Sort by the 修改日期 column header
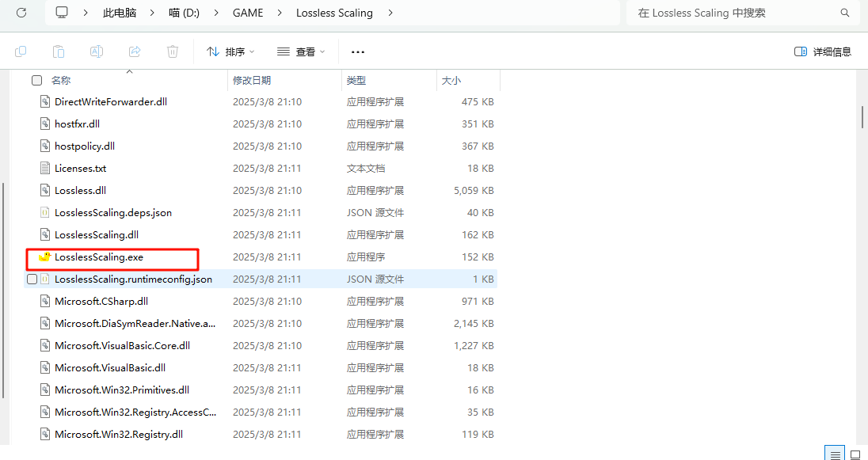 [x=252, y=80]
